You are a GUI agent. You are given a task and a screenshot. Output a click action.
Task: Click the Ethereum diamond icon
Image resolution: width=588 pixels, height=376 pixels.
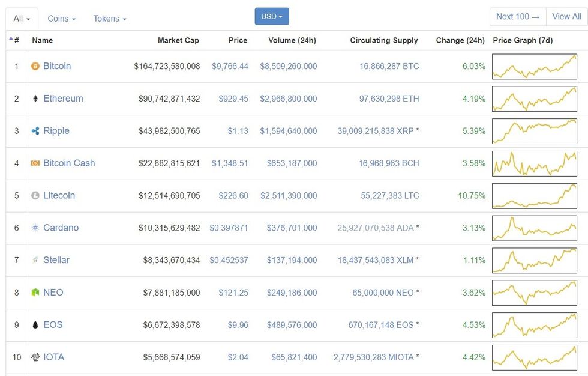tap(36, 99)
